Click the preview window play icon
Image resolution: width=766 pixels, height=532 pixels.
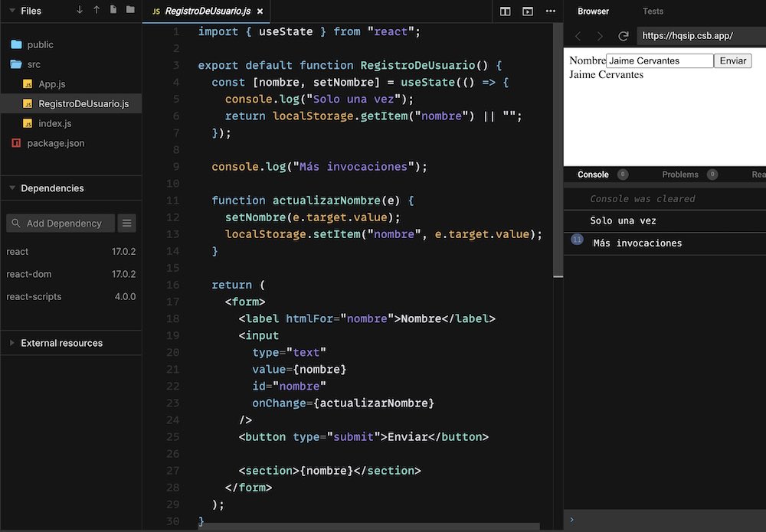(528, 11)
